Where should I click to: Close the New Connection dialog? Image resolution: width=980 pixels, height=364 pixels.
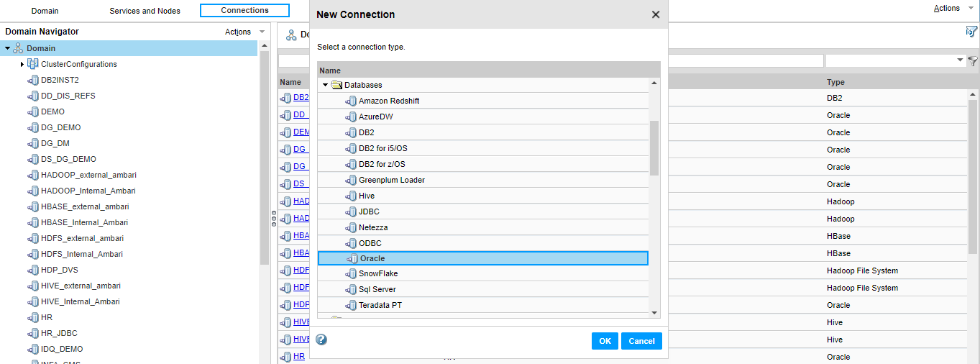(655, 14)
